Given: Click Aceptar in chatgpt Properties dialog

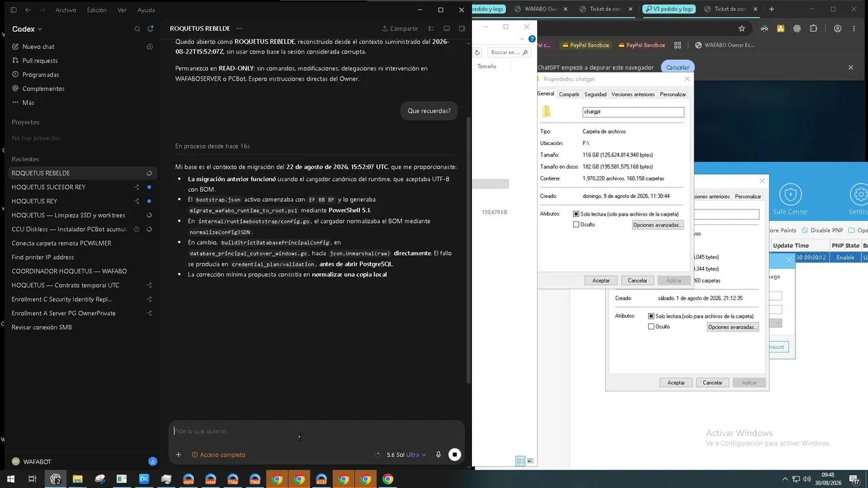Looking at the screenshot, I should (601, 281).
